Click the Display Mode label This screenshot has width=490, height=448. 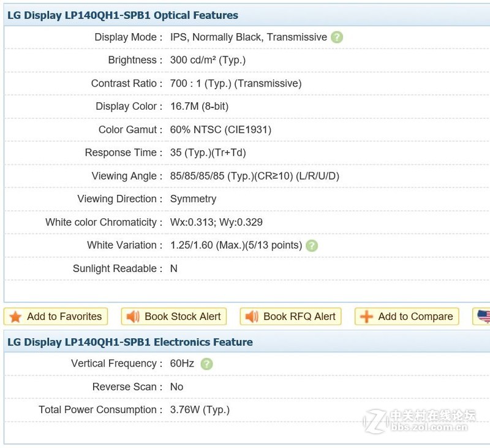(x=129, y=37)
